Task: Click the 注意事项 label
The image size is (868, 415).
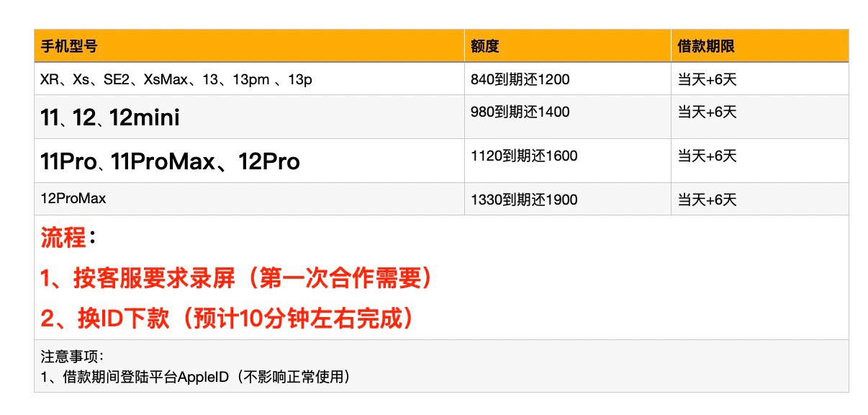Action: tap(73, 356)
